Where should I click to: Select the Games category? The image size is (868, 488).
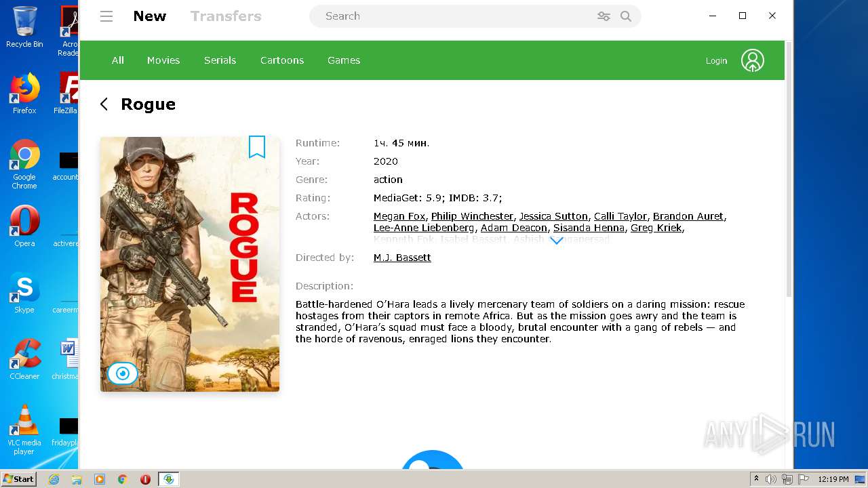(x=344, y=60)
